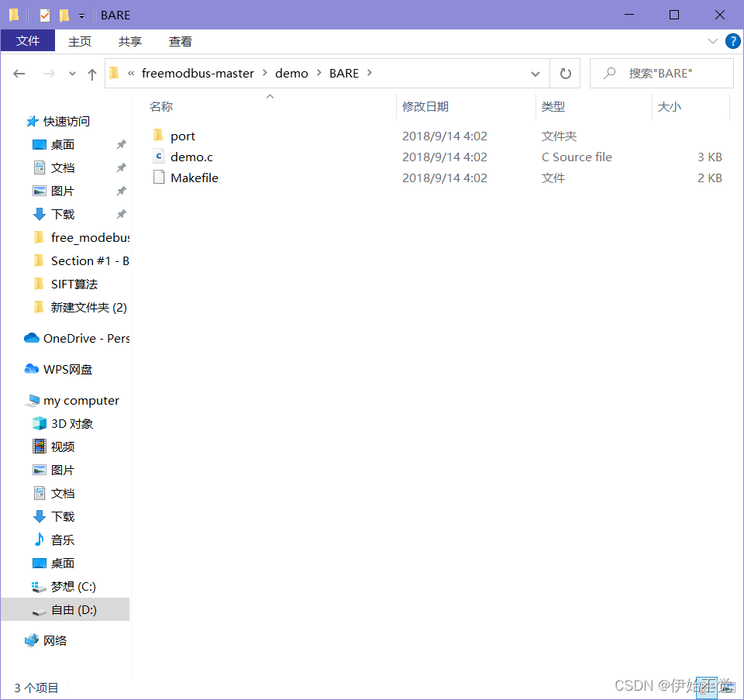Go back to the previous folder
The height and width of the screenshot is (700, 744).
coord(19,73)
